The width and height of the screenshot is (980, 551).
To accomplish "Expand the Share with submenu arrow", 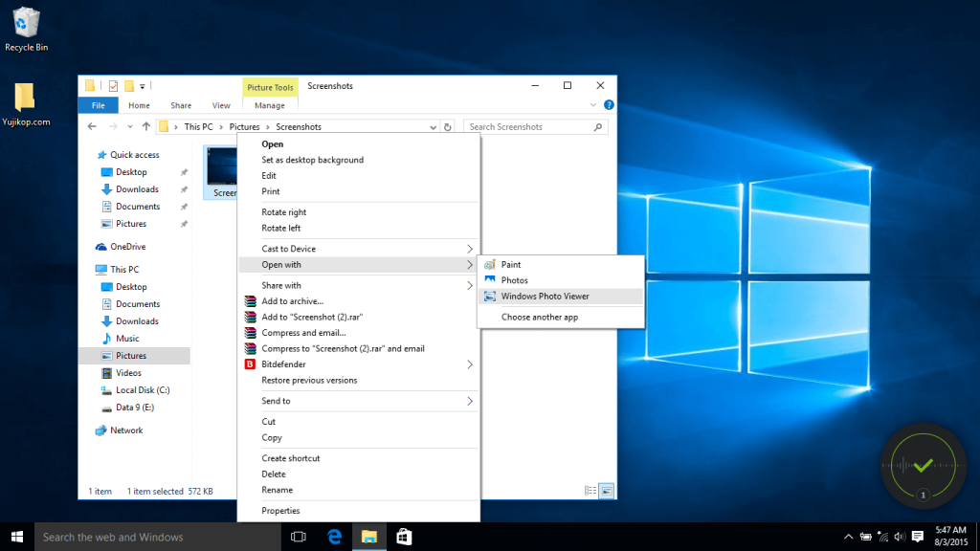I will click(x=469, y=285).
